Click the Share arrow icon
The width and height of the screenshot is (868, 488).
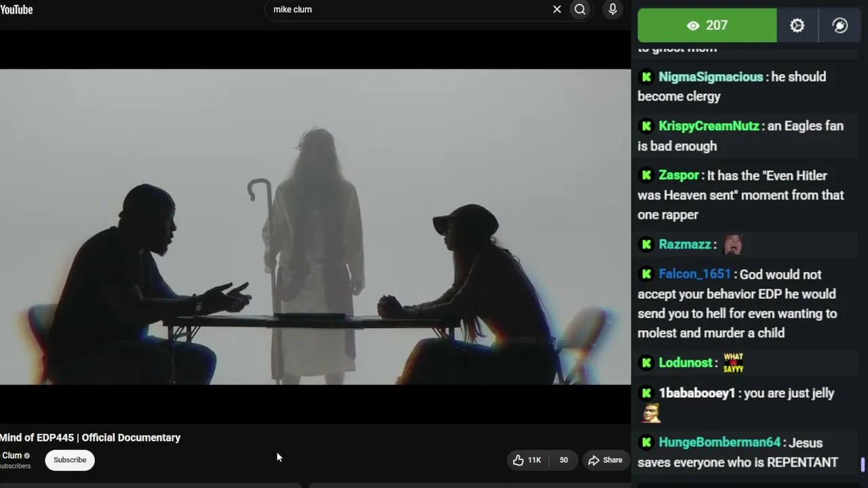click(x=593, y=460)
